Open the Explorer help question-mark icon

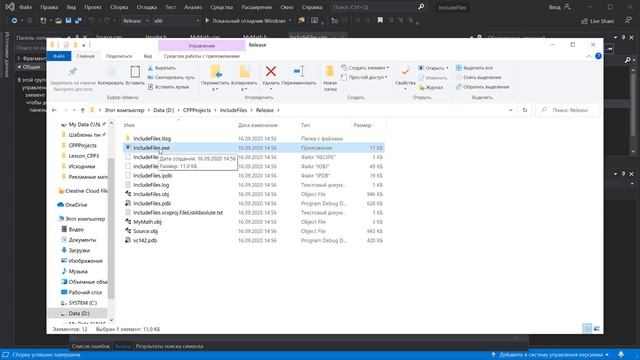(598, 56)
